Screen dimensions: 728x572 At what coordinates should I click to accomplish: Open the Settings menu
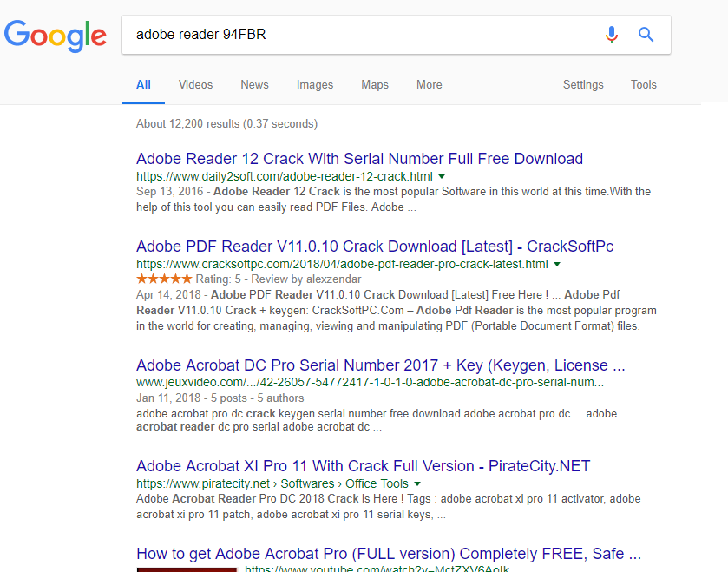(x=583, y=85)
